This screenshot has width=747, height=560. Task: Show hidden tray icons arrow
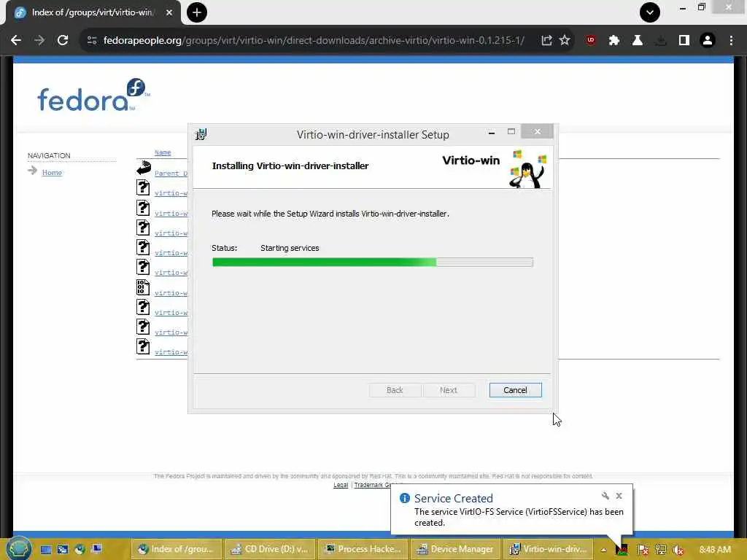tap(603, 550)
